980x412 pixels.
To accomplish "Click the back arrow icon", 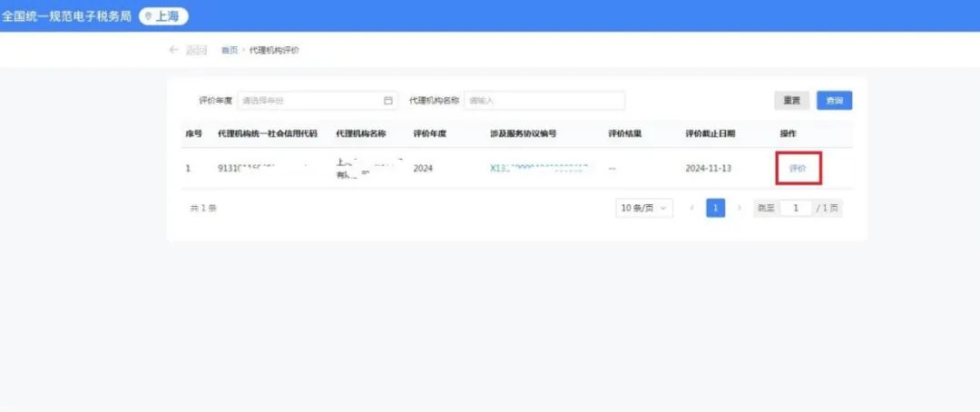I will coord(173,50).
